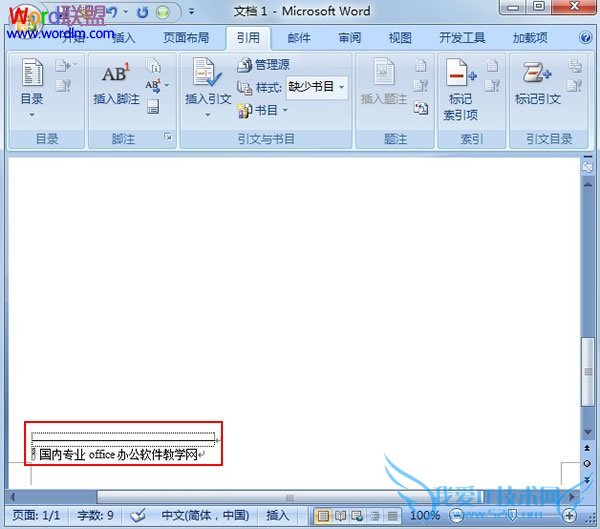Switch to Full Screen Reading view
Image resolution: width=600 pixels, height=529 pixels.
click(340, 516)
